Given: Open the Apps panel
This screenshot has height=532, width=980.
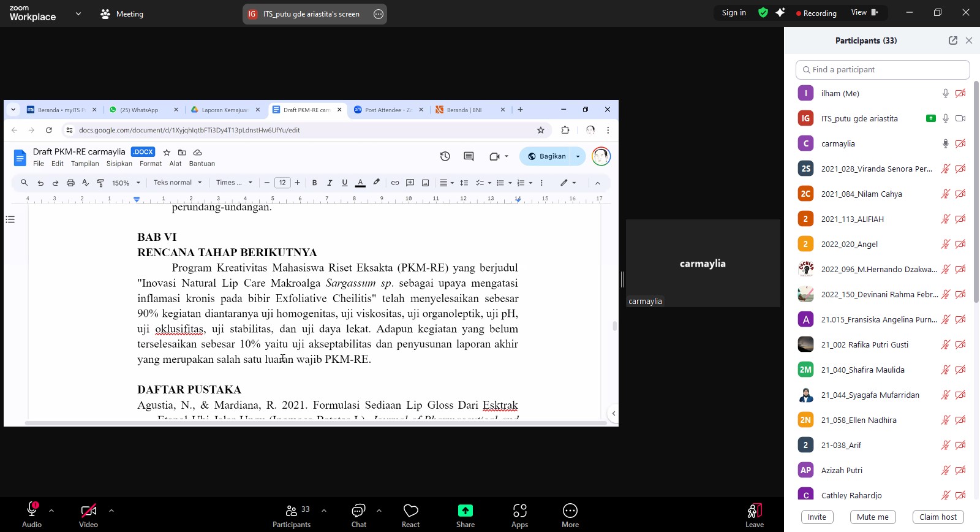Looking at the screenshot, I should click(519, 511).
